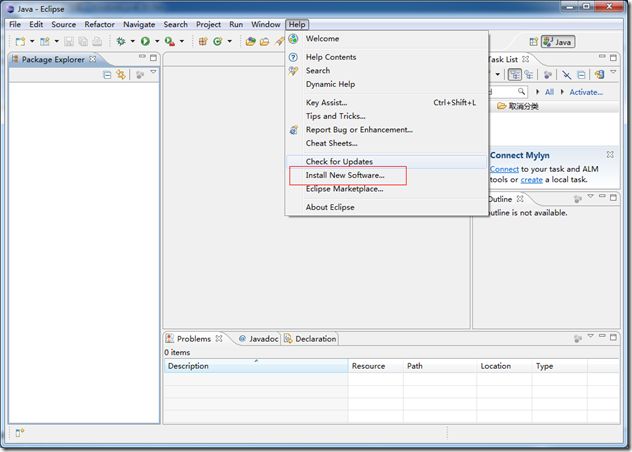
Task: Open the New wizard dropdown arrow
Action: (x=32, y=41)
